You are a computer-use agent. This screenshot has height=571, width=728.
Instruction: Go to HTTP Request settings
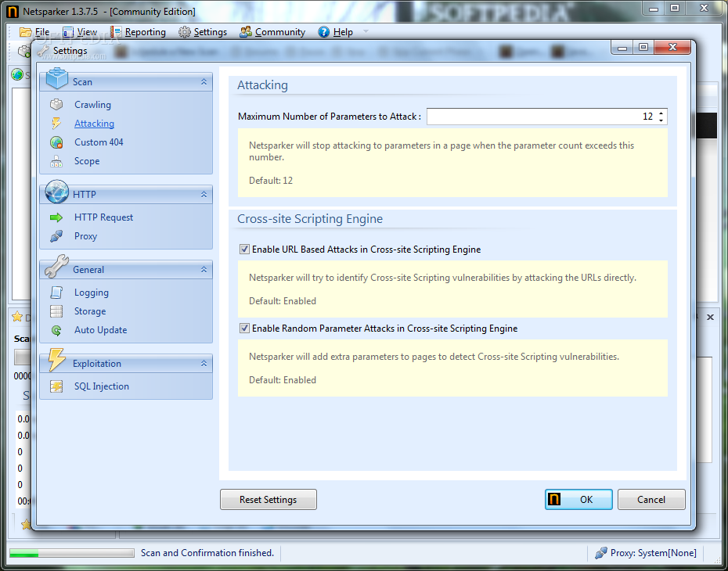coord(103,217)
